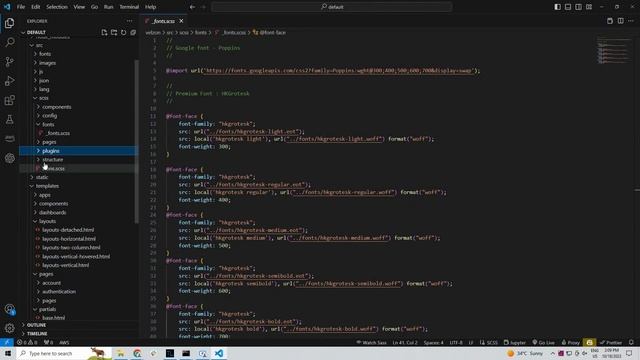Screen dimensions: 640x360
Task: Open Explorer views and more actions menu
Action: [x=129, y=21]
